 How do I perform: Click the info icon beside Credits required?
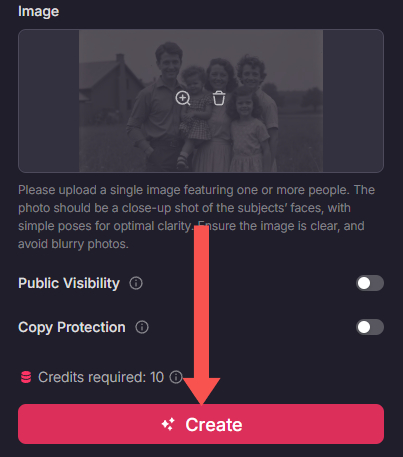176,377
